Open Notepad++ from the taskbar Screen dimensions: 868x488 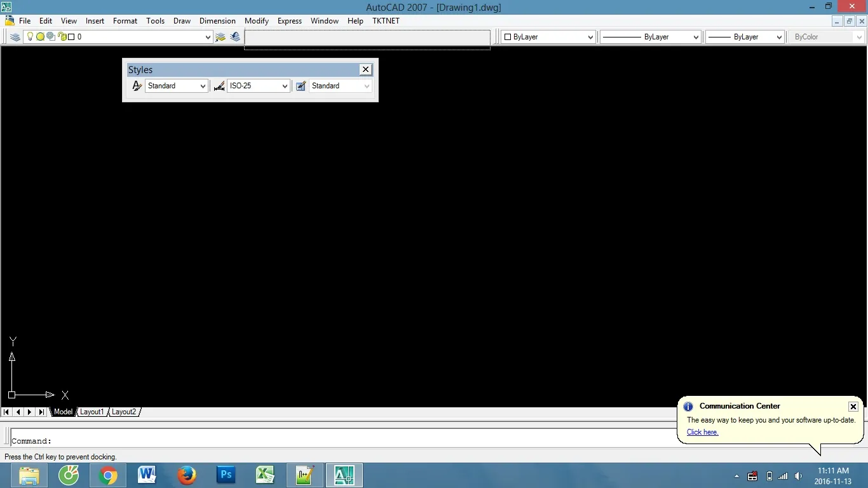tap(305, 475)
